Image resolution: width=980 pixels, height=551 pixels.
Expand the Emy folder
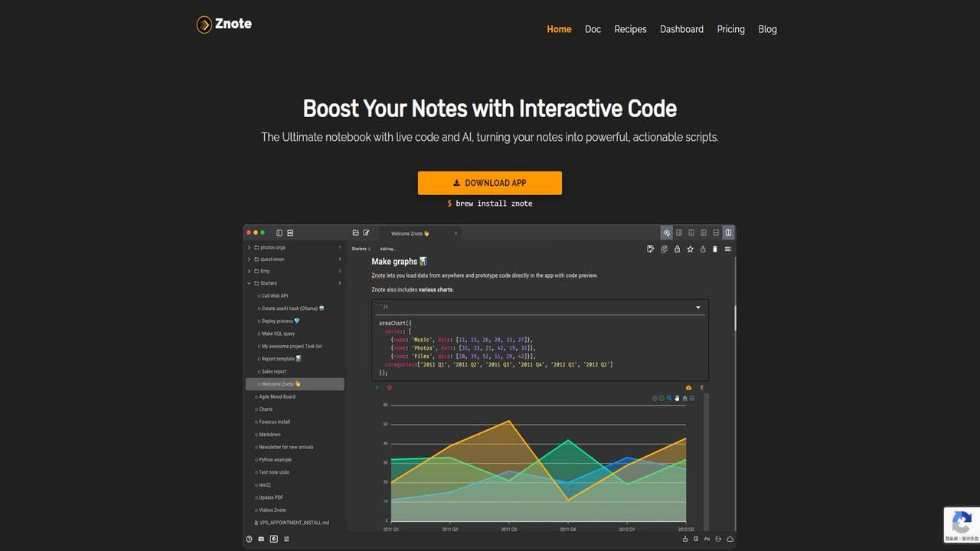[250, 271]
